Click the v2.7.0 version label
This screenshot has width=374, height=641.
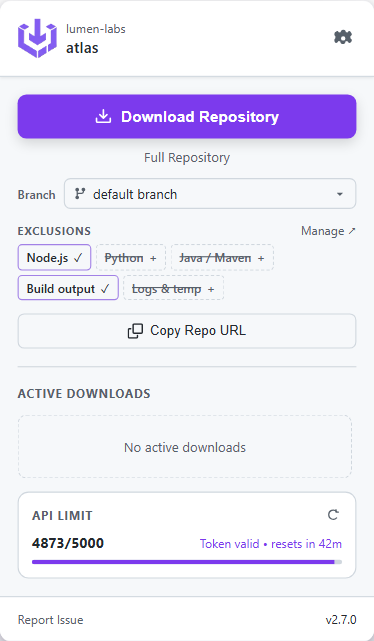coord(340,620)
